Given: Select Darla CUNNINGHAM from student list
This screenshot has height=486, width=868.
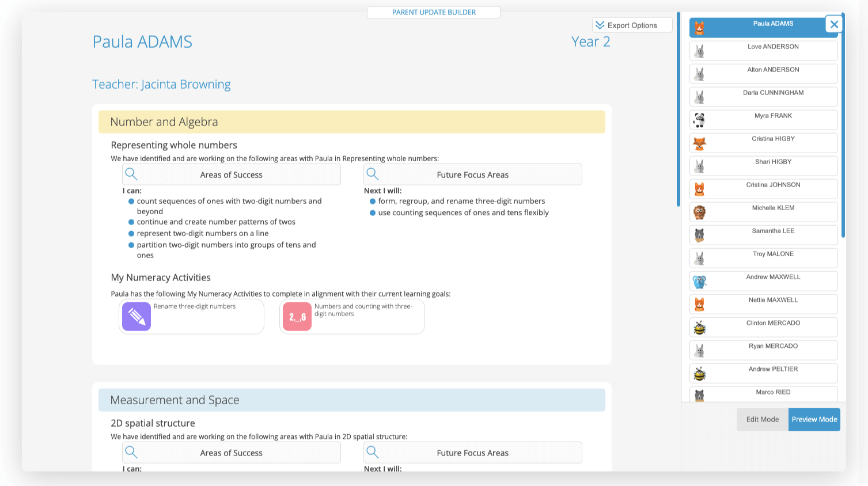Looking at the screenshot, I should click(x=772, y=96).
